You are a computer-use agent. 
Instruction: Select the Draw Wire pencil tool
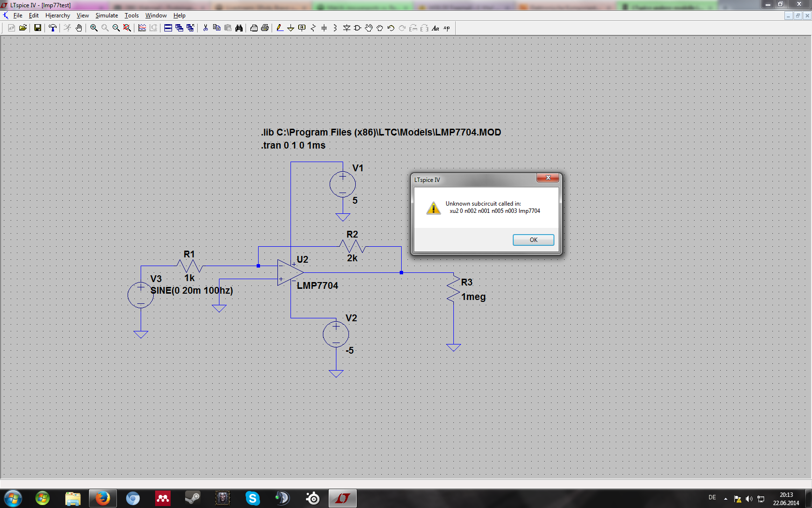click(279, 28)
